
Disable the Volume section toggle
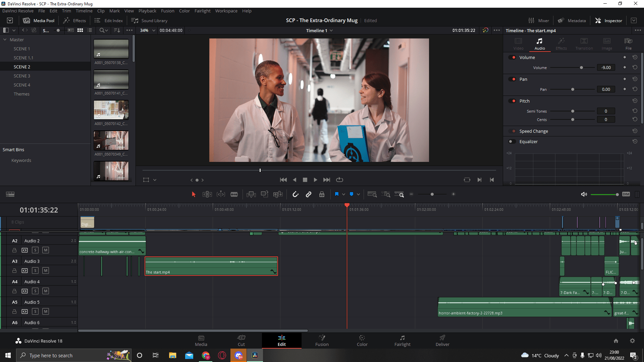click(512, 57)
